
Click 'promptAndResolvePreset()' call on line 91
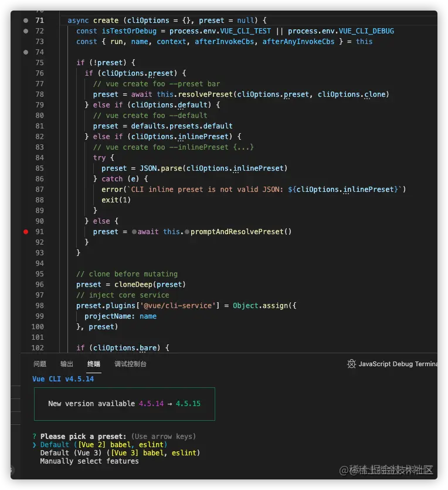[x=241, y=232]
